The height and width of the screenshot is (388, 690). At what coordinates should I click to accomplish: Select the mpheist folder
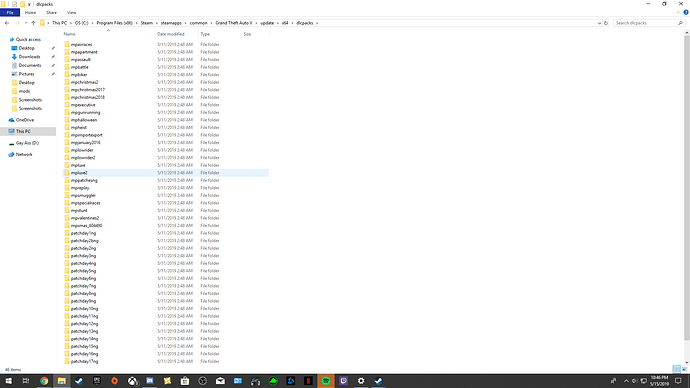[79, 128]
